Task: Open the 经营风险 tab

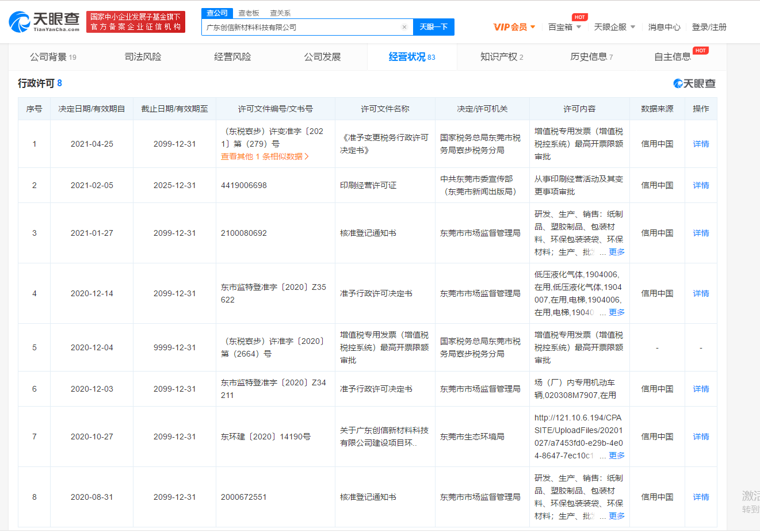Action: [x=232, y=57]
